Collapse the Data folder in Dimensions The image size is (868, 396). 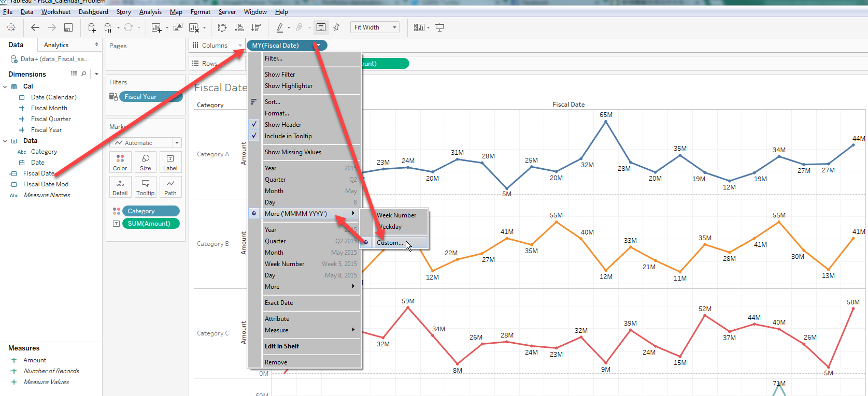(5, 141)
